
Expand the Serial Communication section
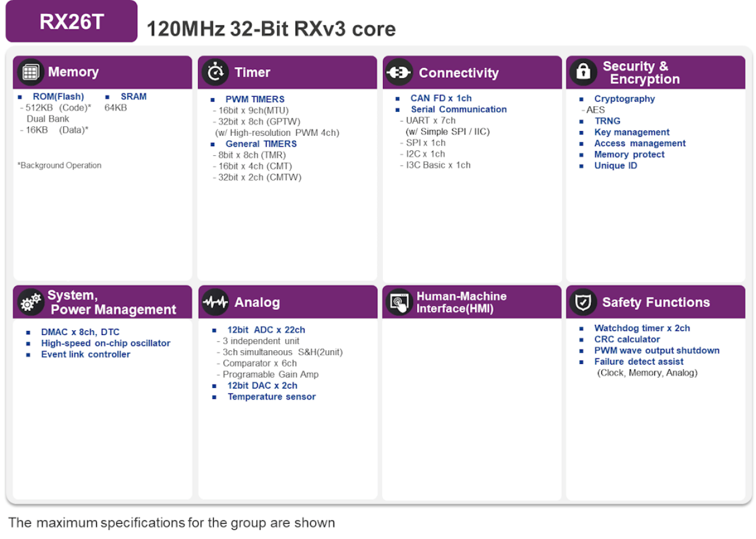click(x=459, y=109)
